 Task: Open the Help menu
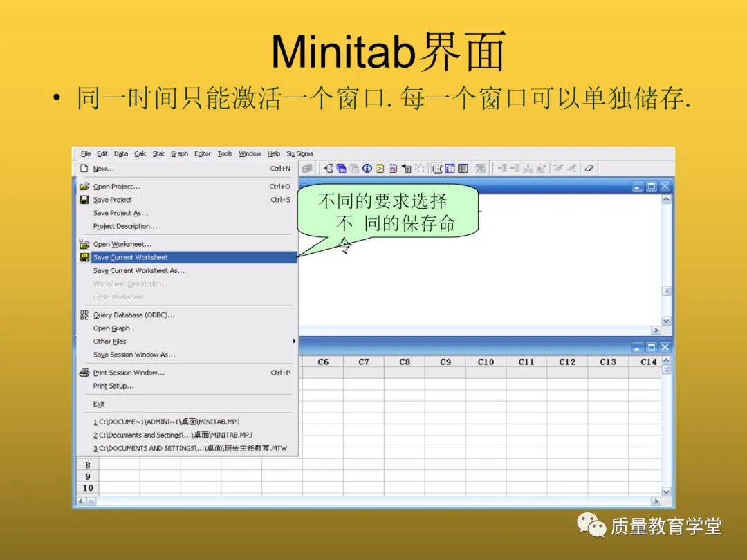(273, 153)
